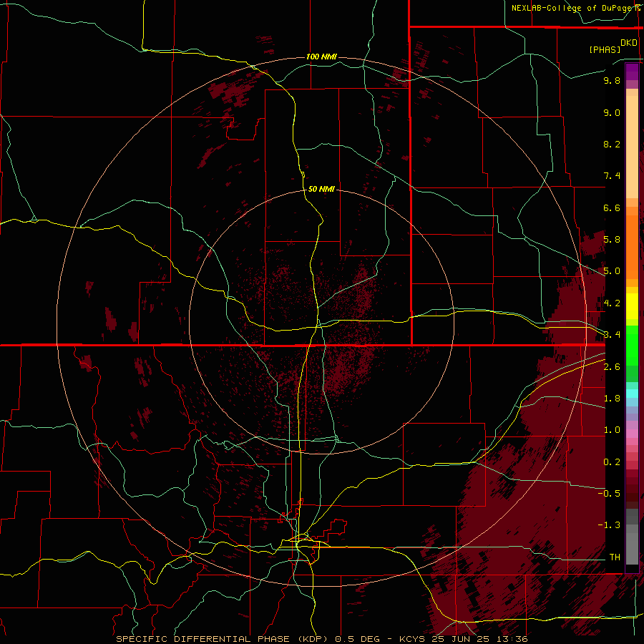
Task: Click the DKD product code label
Action: [629, 43]
